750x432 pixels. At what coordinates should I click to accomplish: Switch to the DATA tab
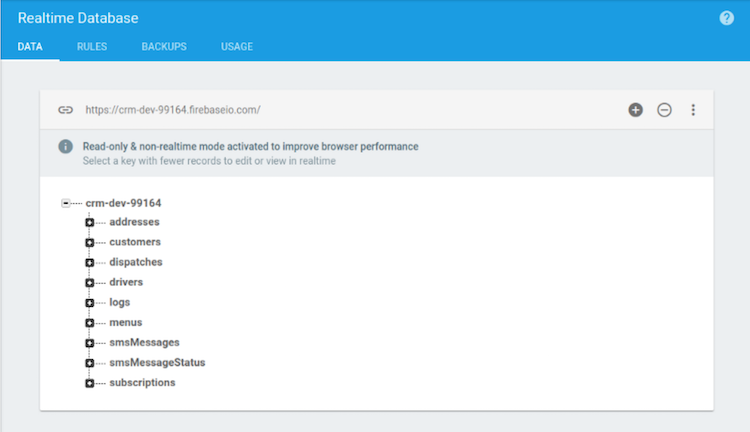pos(30,46)
